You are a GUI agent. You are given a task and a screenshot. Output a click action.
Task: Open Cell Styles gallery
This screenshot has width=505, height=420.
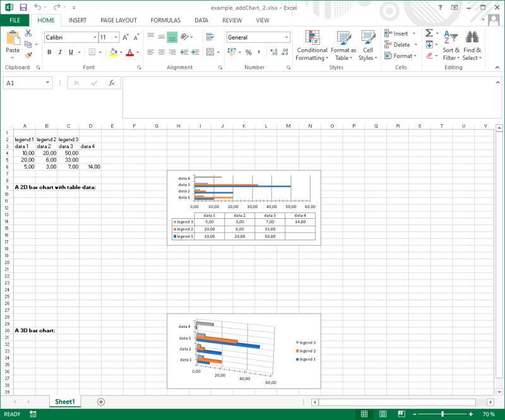point(367,45)
